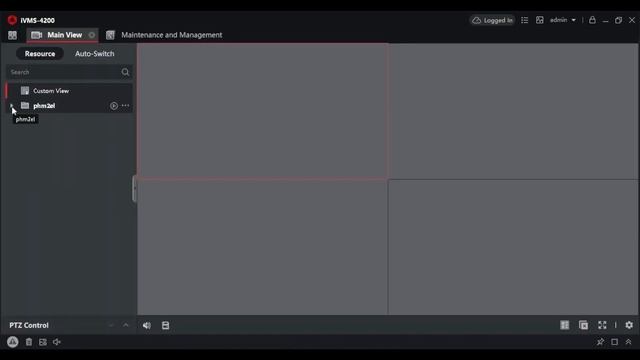Maximize the alarm panel square icon

point(614,342)
